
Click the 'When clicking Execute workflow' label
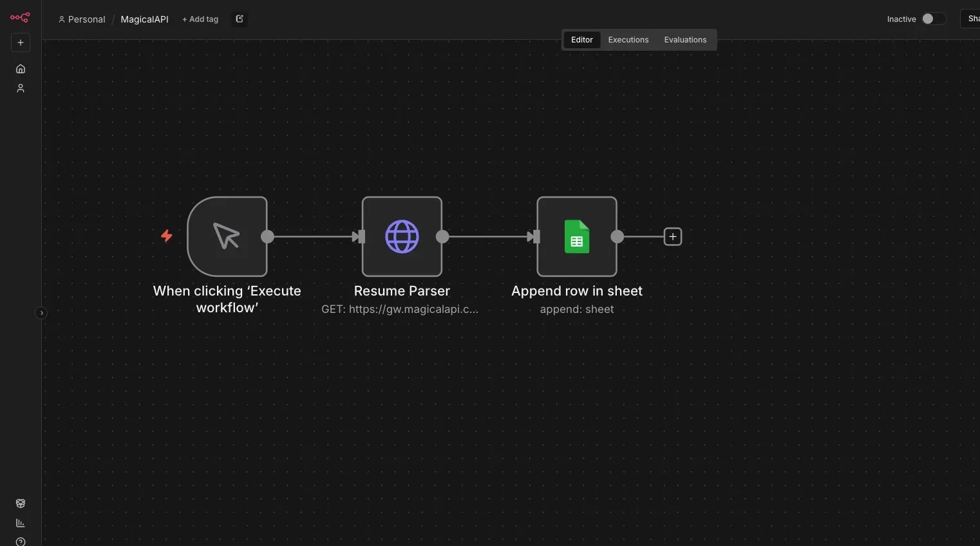227,299
